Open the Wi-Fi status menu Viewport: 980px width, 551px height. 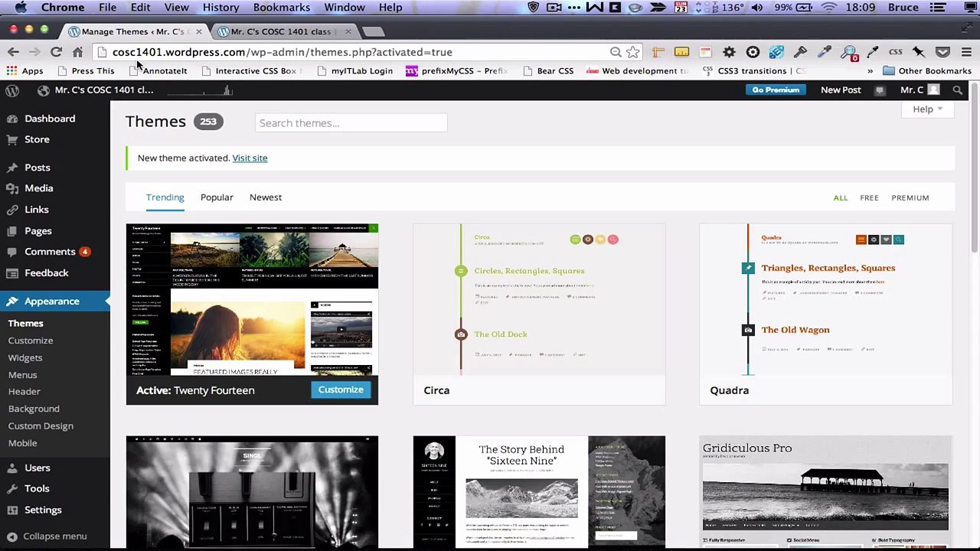point(829,8)
